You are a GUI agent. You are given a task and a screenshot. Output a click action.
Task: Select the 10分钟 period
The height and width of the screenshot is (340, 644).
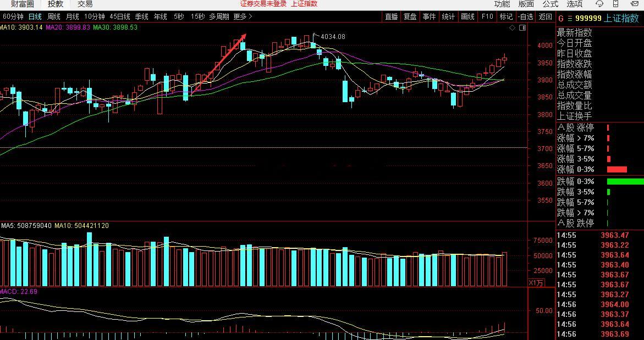[x=95, y=17]
